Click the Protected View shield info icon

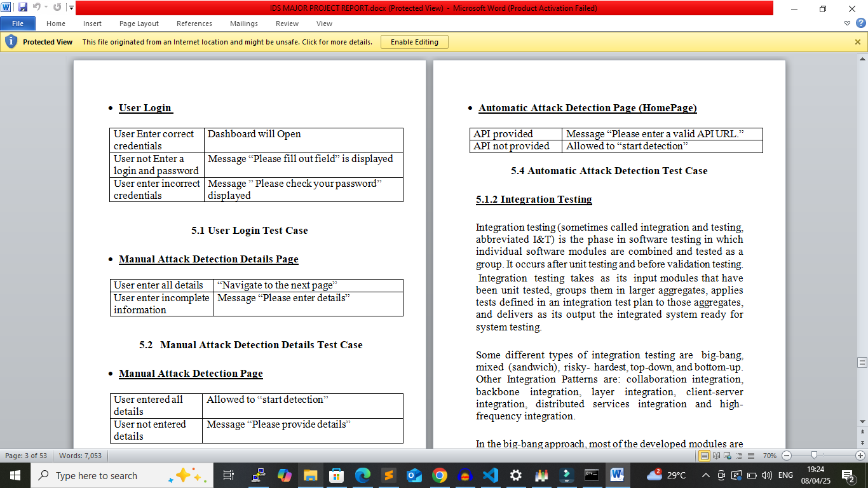click(x=11, y=42)
